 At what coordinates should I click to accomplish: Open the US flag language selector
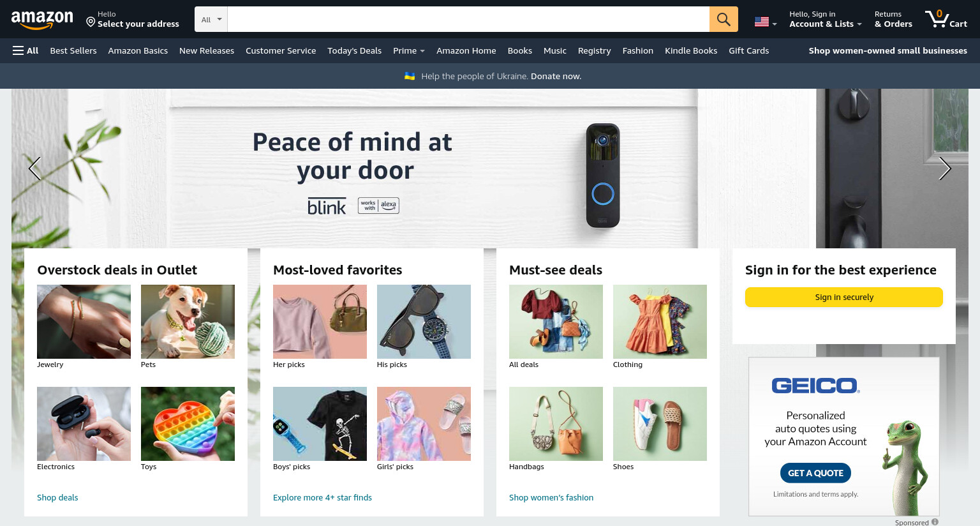click(x=766, y=22)
